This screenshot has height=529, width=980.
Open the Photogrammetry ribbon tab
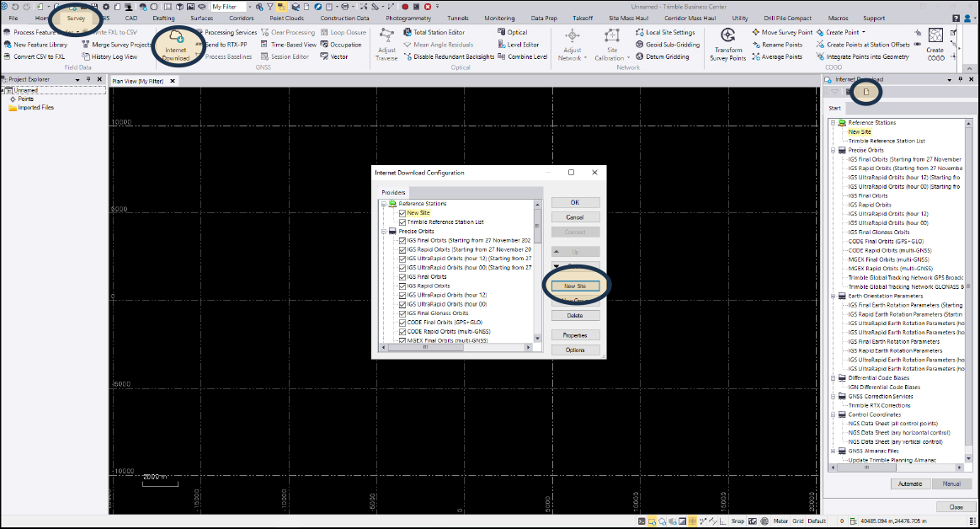(408, 19)
